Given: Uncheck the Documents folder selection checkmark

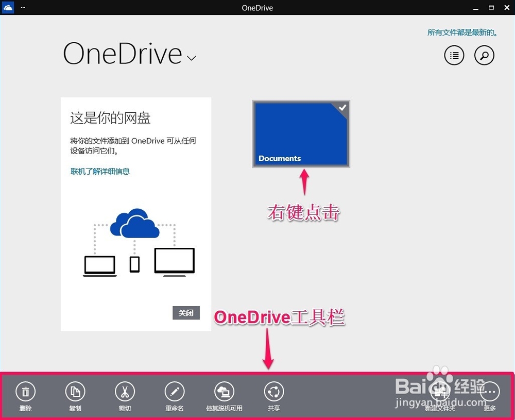Looking at the screenshot, I should [342, 108].
